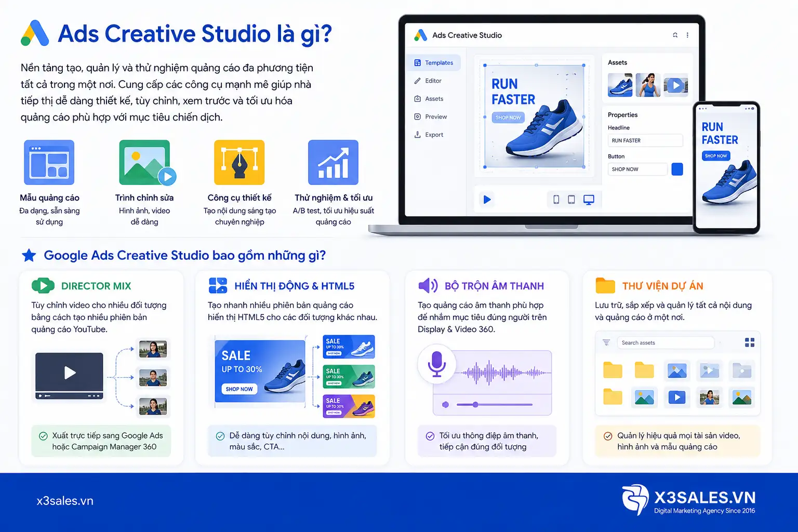This screenshot has width=798, height=532.
Task: Open the filter icon beside Search assets
Action: tap(606, 342)
